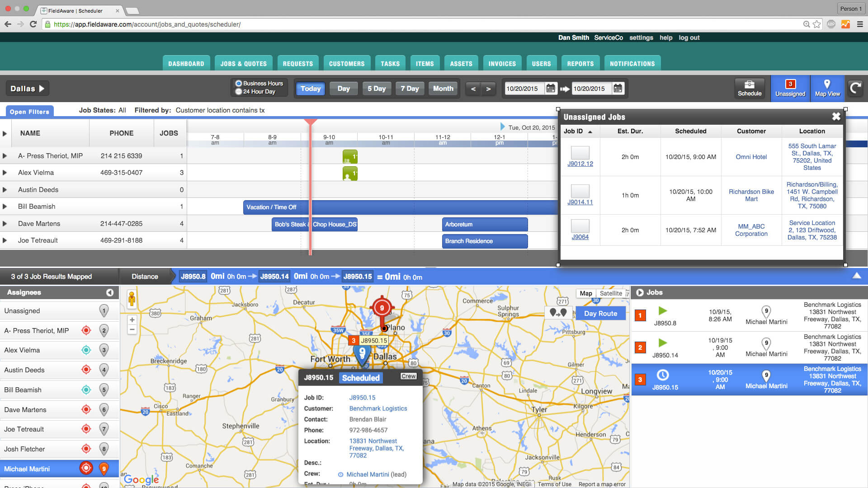Viewport: 868px width, 488px height.
Task: Click the green play icon for J8950.14
Action: click(663, 343)
